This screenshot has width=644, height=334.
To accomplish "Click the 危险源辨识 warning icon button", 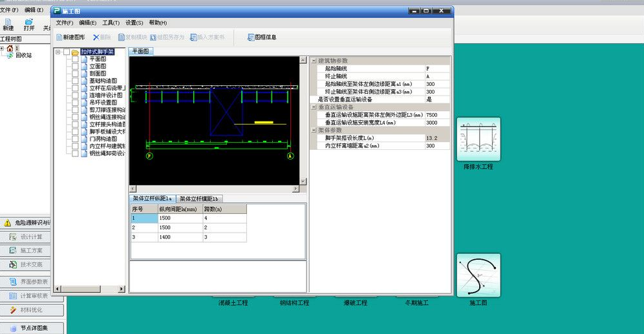I will [x=8, y=223].
